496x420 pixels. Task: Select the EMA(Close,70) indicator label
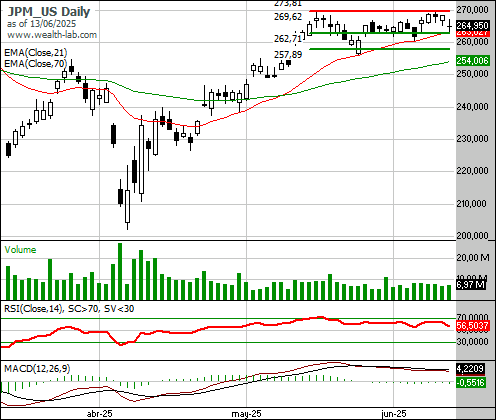(x=36, y=63)
